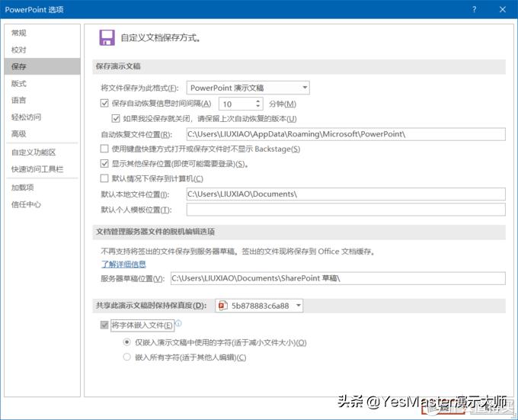The width and height of the screenshot is (518, 420).
Task: Click the empty 默认个人模板位置 field
Action: (346, 210)
